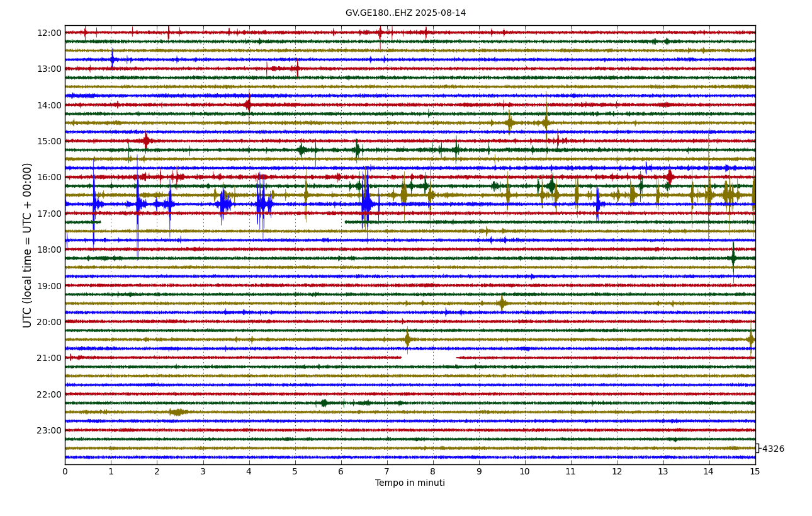Select the "23:00" time label

50,430
